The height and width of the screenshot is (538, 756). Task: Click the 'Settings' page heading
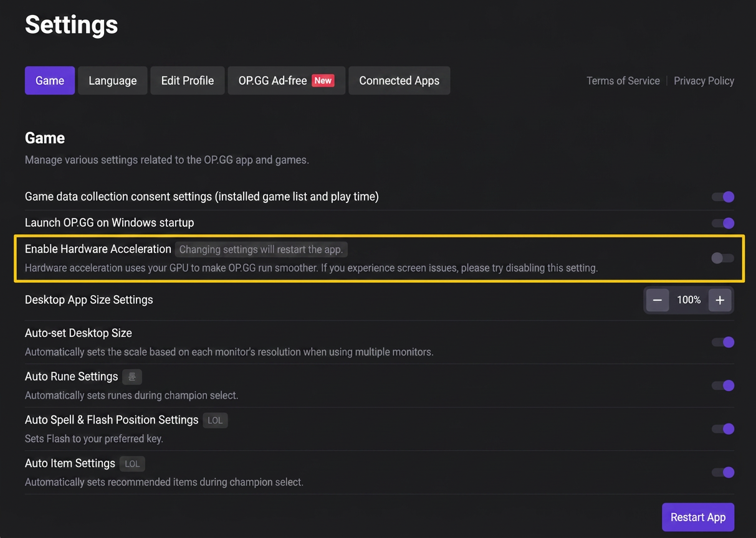(72, 25)
